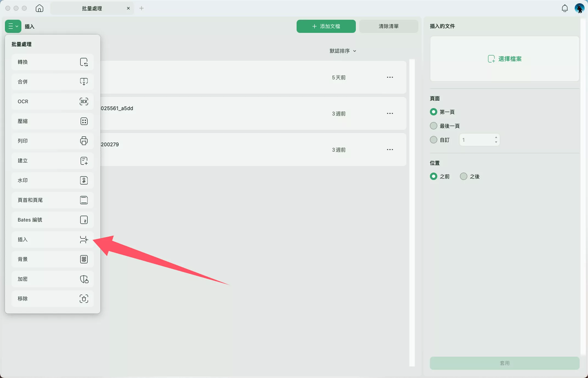588x378 pixels.
Task: Select the 建立 create icon
Action: (x=84, y=161)
